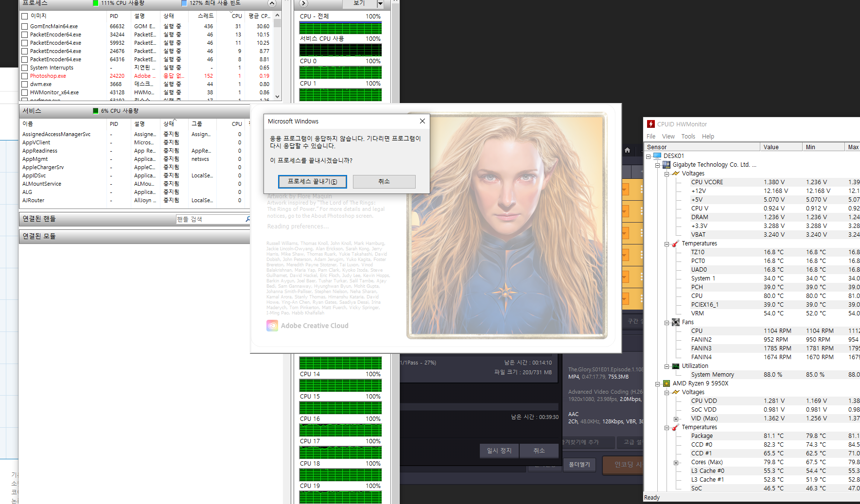Viewport: 860px width, 504px height.
Task: Select the System Memory utilization row
Action: click(x=775, y=375)
